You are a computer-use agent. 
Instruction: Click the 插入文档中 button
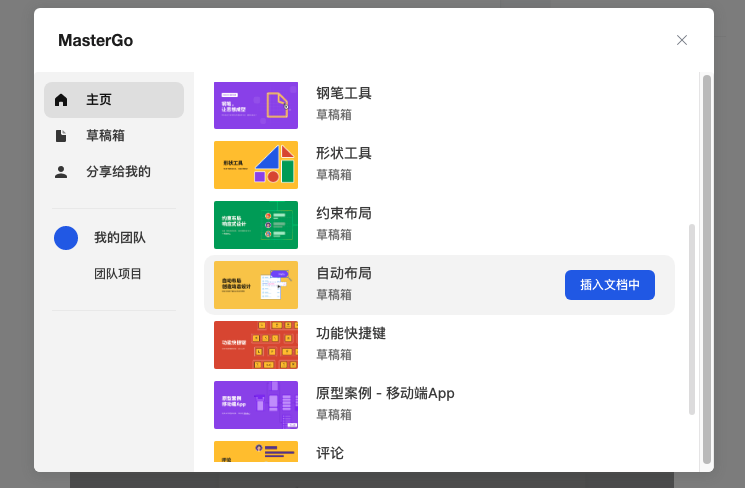610,285
